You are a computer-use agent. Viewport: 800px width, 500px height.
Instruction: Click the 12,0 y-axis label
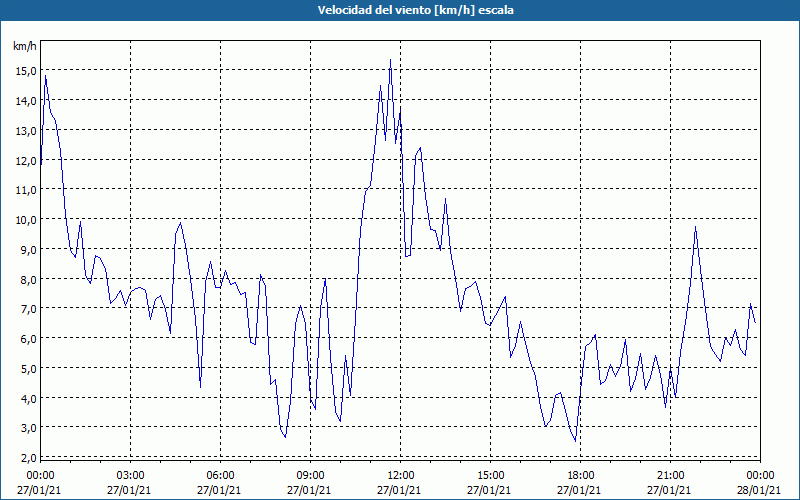click(26, 161)
